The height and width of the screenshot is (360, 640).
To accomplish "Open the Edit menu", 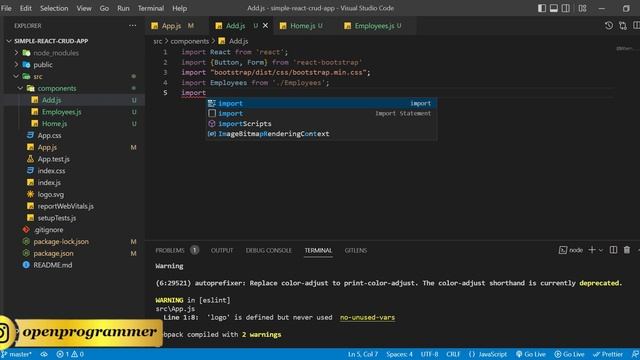I will 26,8.
